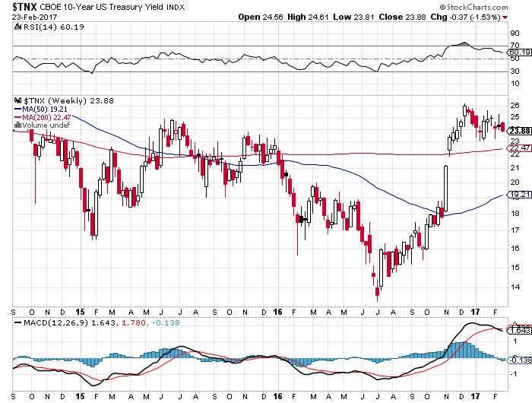532x403 pixels.
Task: Click the 26 price axis label
Action: pyautogui.click(x=515, y=105)
